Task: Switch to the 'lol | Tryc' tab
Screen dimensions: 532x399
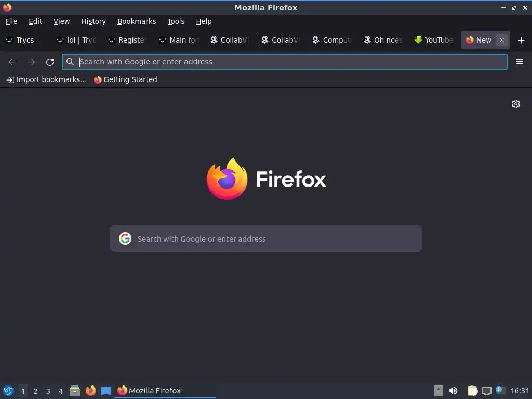Action: click(77, 40)
